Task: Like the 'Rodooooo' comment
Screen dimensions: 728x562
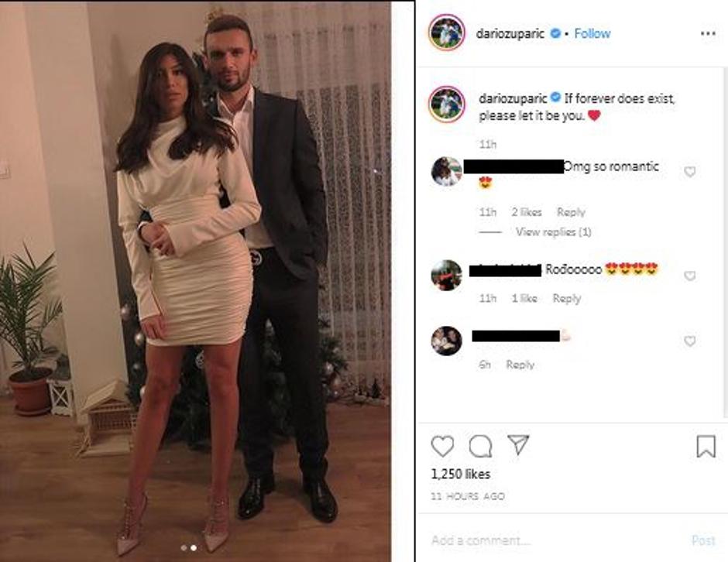Action: pos(690,276)
